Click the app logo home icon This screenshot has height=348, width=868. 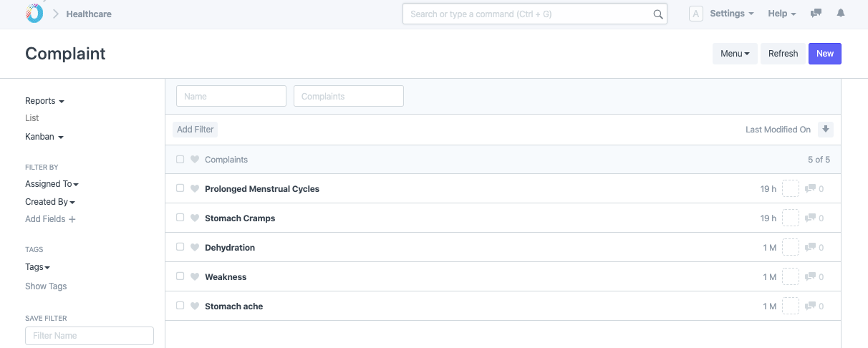point(34,14)
